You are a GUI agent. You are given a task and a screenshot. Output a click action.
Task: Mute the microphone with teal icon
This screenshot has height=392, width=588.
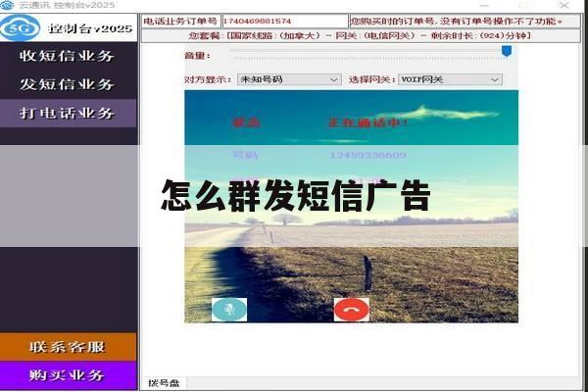229,310
